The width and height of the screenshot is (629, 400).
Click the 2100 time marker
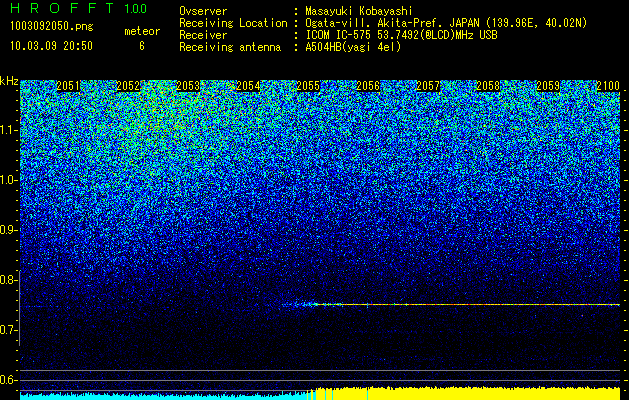608,86
